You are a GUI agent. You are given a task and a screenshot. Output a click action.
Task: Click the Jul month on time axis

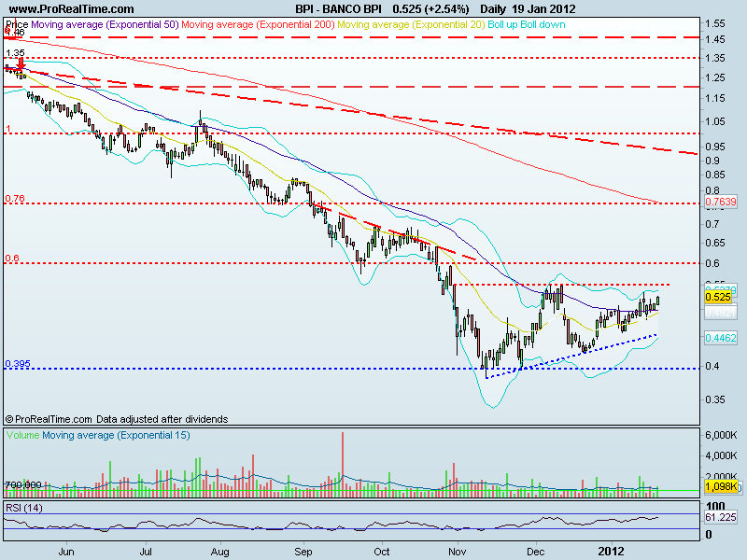point(146,552)
